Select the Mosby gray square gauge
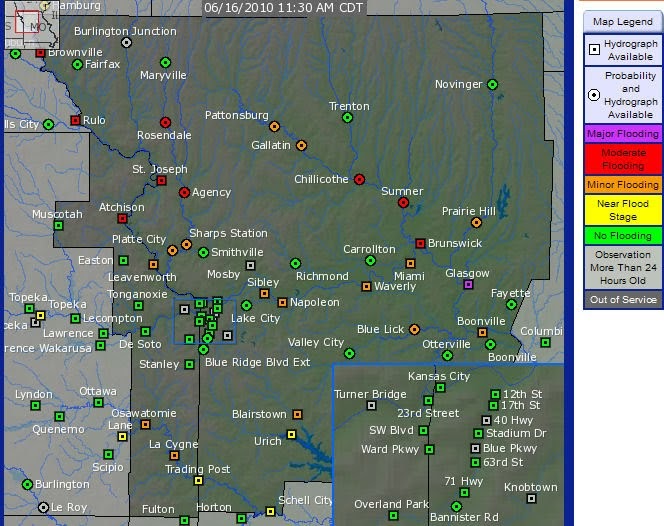This screenshot has width=664, height=526. (250, 266)
